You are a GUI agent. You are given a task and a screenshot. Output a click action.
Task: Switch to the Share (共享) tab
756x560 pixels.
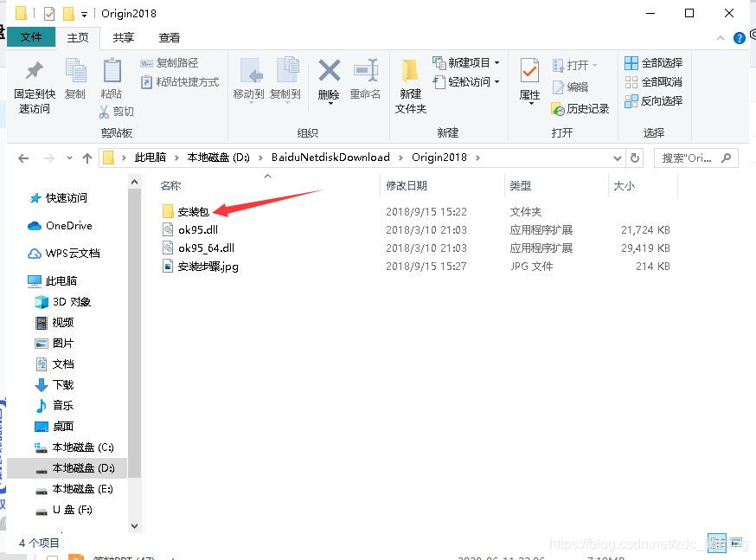pyautogui.click(x=123, y=37)
